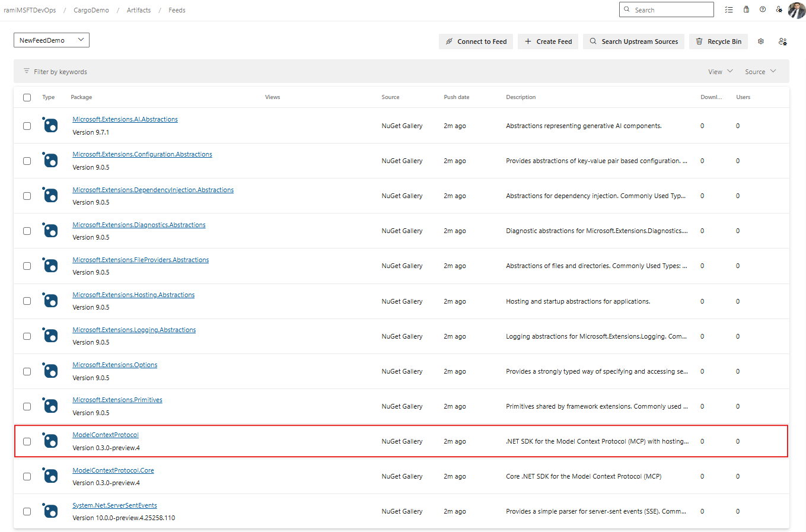Click inside the top search box

click(x=665, y=9)
